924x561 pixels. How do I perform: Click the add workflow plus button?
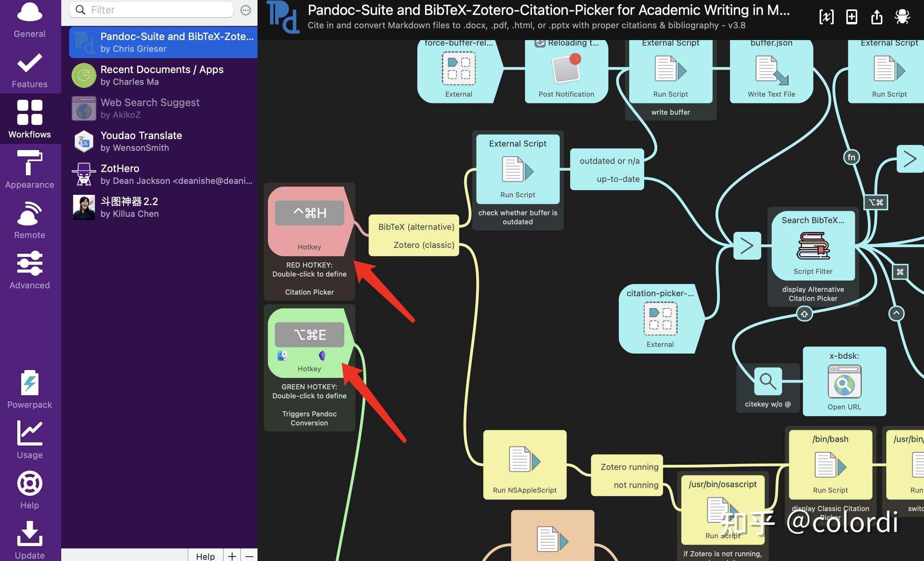click(x=232, y=555)
